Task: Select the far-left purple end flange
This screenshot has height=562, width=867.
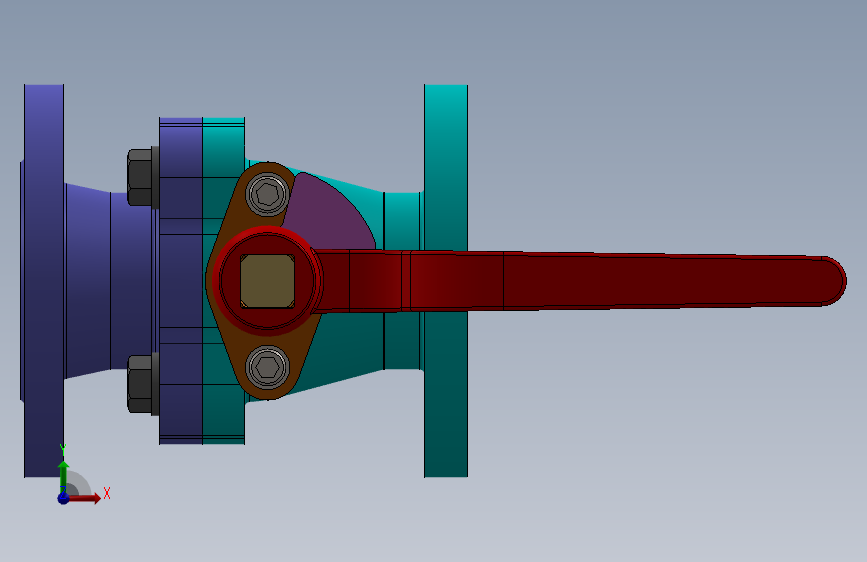Action: (43, 280)
